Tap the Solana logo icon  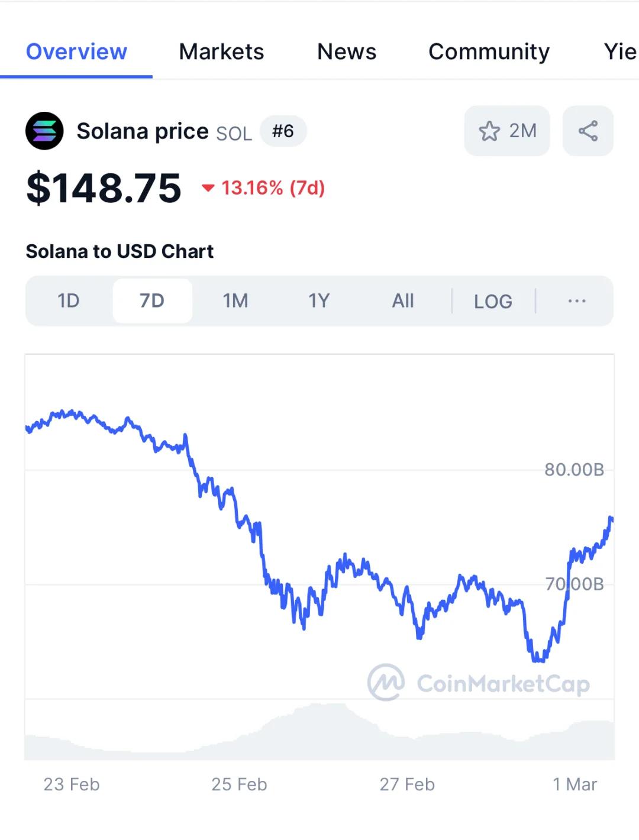(x=44, y=131)
